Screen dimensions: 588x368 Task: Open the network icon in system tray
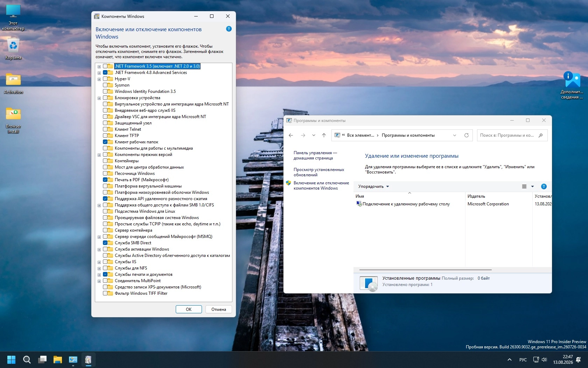pos(536,360)
